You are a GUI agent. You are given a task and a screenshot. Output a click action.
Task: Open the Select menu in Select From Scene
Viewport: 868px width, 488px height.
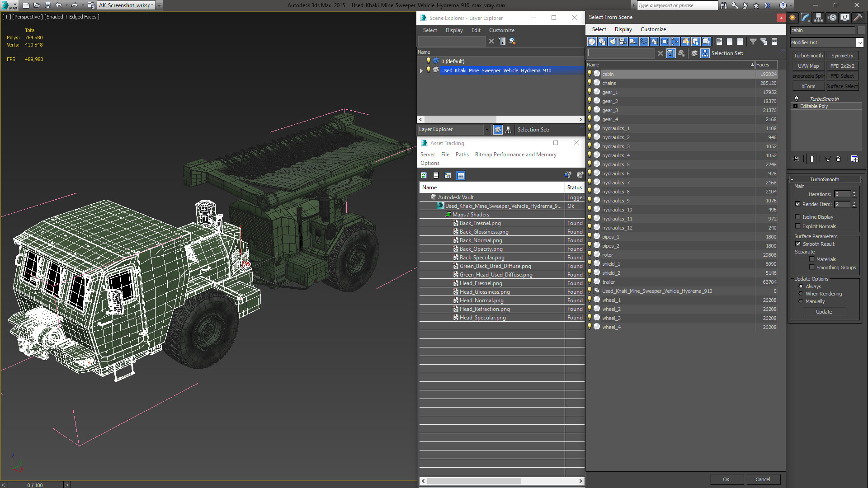tap(599, 29)
